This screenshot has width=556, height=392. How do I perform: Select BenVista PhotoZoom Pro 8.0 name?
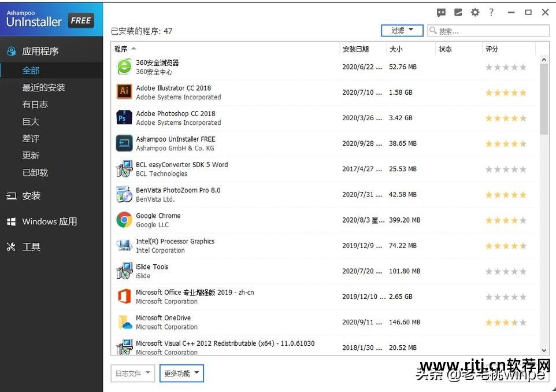click(178, 190)
